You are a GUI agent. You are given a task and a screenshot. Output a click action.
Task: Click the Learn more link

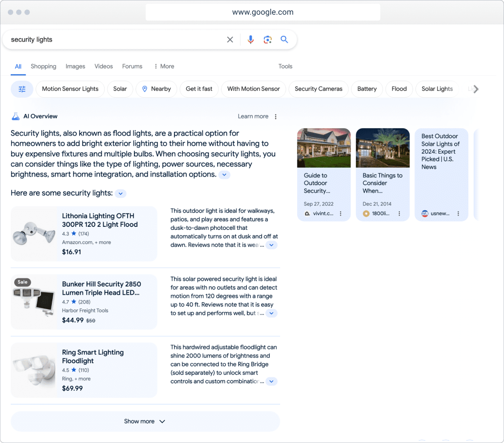point(253,116)
